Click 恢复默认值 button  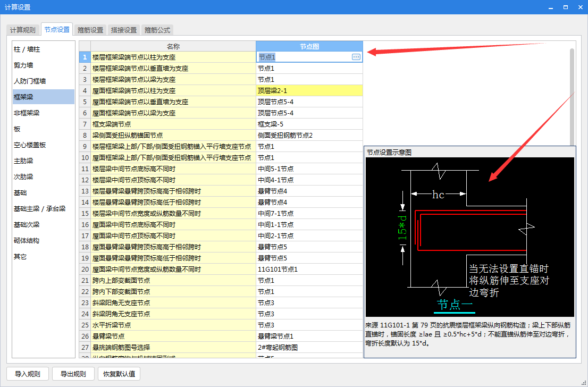coord(119,374)
